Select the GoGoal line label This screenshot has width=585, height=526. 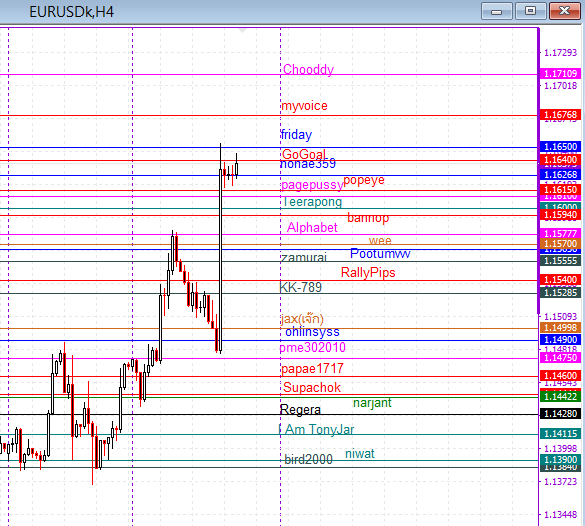click(x=304, y=154)
